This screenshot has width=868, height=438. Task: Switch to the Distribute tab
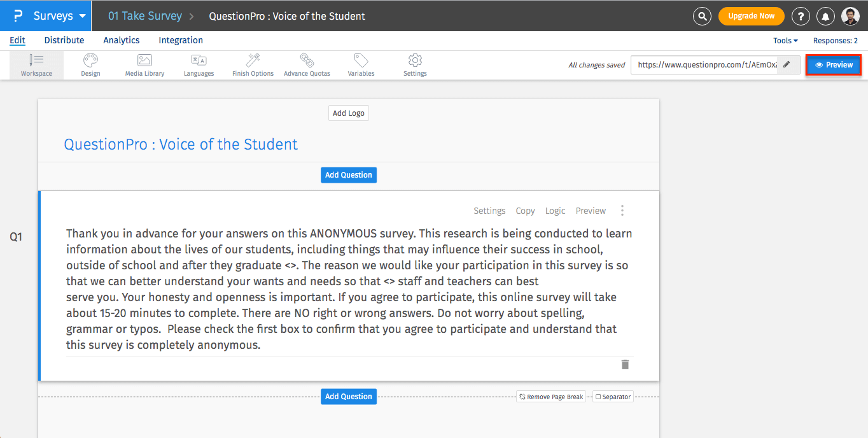tap(64, 40)
